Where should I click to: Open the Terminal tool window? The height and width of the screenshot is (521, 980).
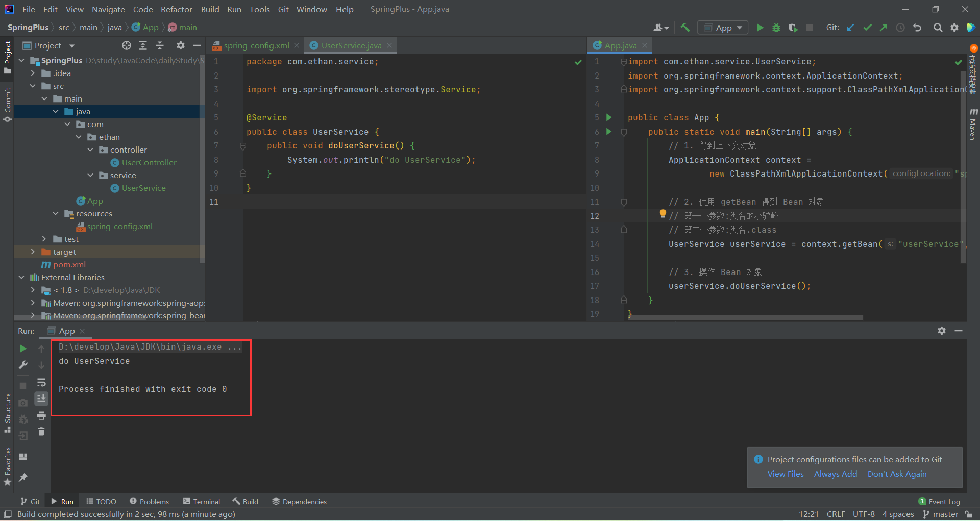click(202, 502)
